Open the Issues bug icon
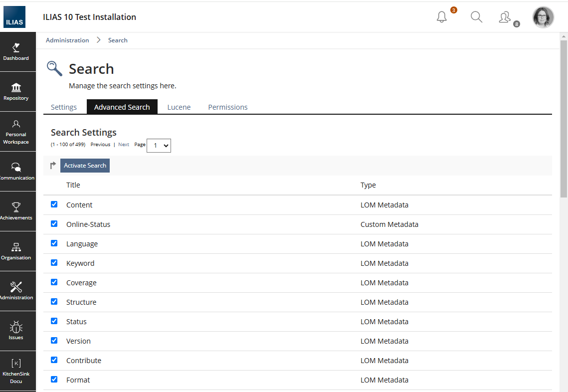Image resolution: width=568 pixels, height=392 pixels. pyautogui.click(x=16, y=331)
